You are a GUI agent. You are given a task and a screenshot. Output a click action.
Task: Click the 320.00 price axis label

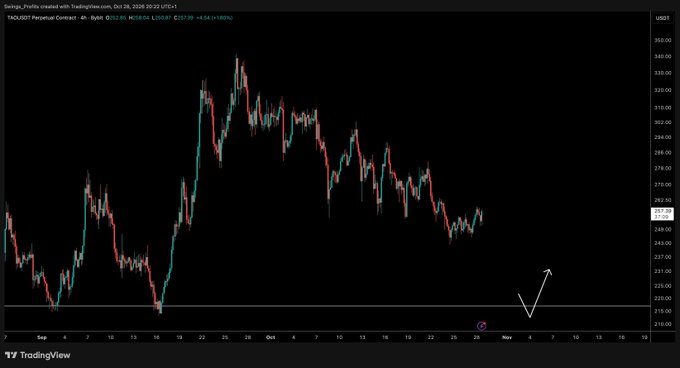click(x=662, y=91)
